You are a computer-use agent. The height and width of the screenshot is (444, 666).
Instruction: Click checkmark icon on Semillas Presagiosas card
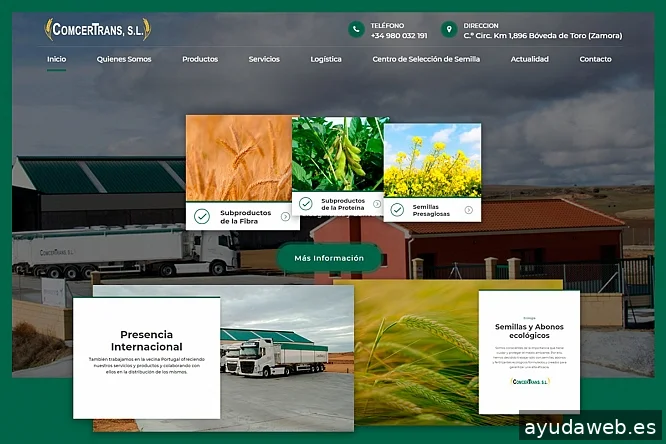click(x=397, y=208)
